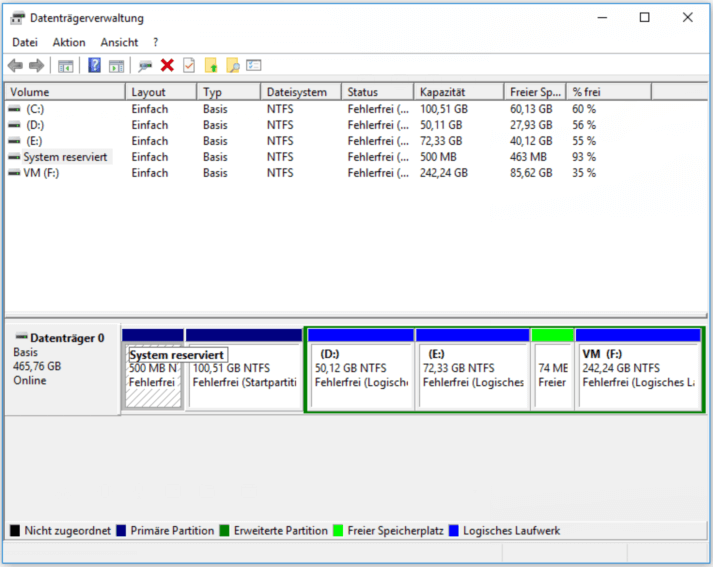Select the 74 MB free space block
This screenshot has width=713, height=567.
click(x=552, y=370)
